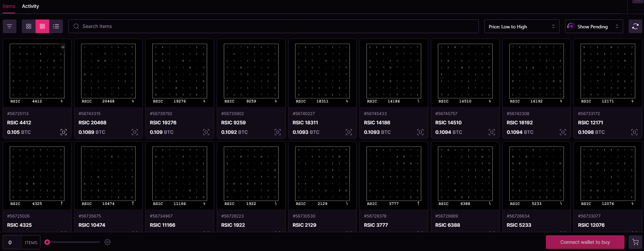
Task: Select the small grid view
Action: [x=42, y=26]
